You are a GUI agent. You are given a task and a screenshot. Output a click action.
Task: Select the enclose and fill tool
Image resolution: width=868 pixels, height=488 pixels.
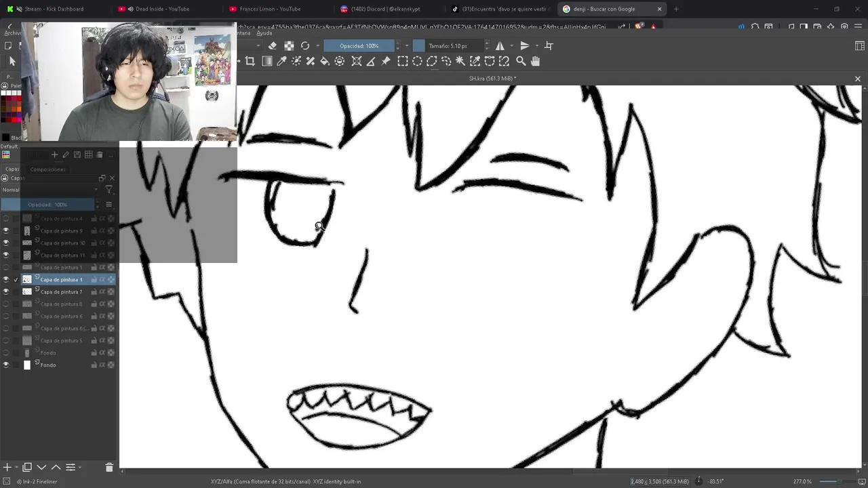[x=340, y=61]
